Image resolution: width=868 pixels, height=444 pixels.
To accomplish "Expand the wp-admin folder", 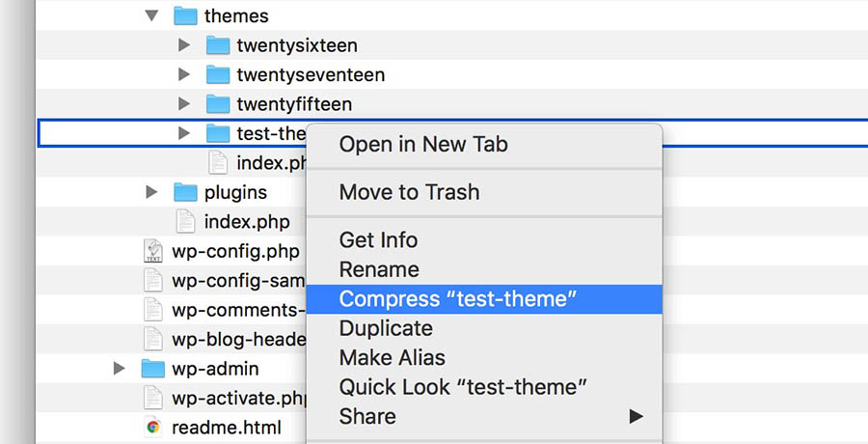I will pyautogui.click(x=120, y=369).
